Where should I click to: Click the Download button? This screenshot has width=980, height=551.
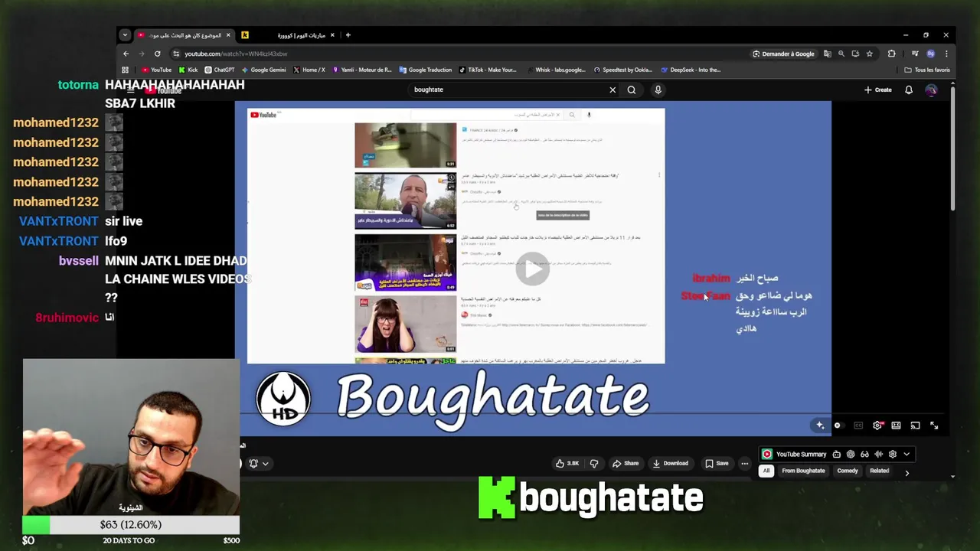671,463
